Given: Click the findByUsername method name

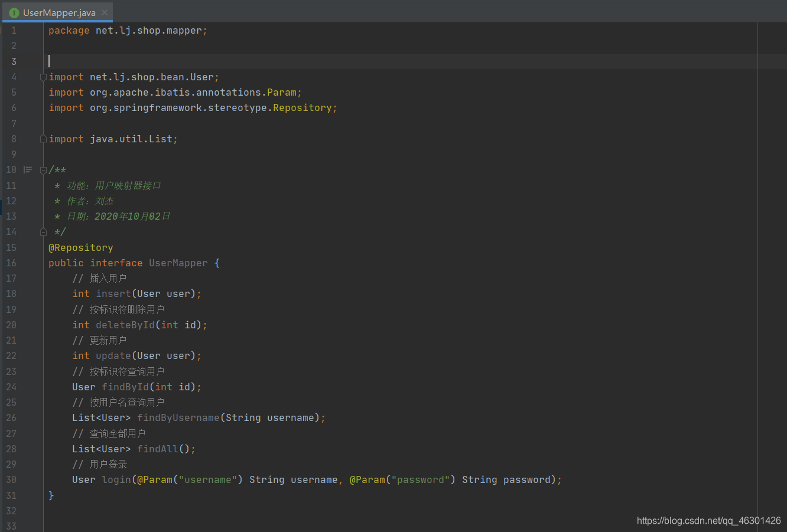Looking at the screenshot, I should [178, 418].
